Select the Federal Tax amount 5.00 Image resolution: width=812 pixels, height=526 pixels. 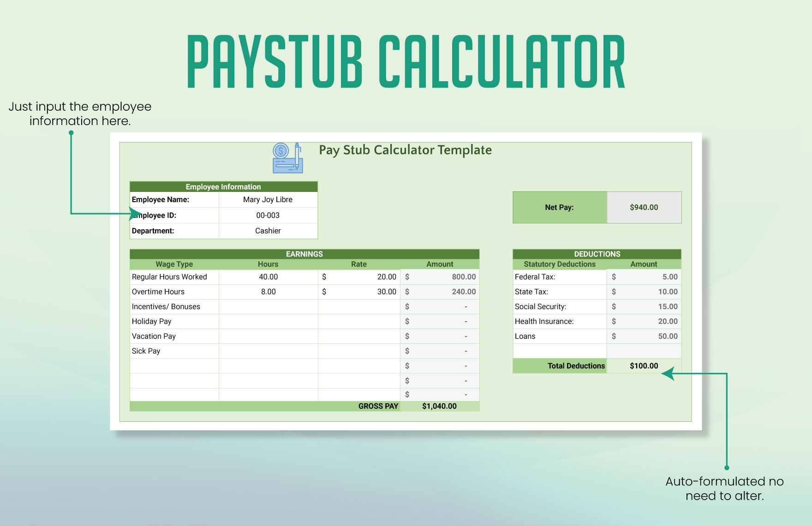[x=644, y=277]
